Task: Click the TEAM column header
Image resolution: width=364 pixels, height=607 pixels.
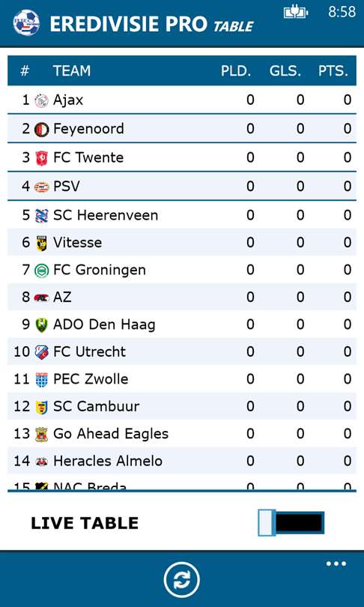Action: click(x=72, y=70)
